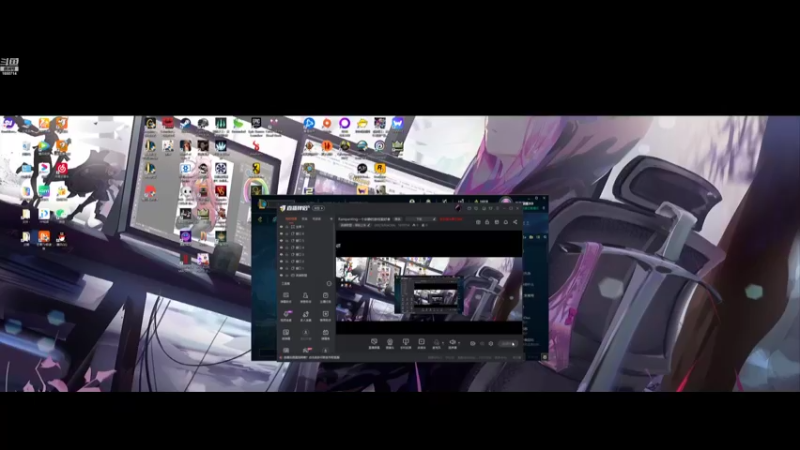Click the folder icon in League client right panel
Viewport: 800px width, 450px height.
(x=531, y=237)
